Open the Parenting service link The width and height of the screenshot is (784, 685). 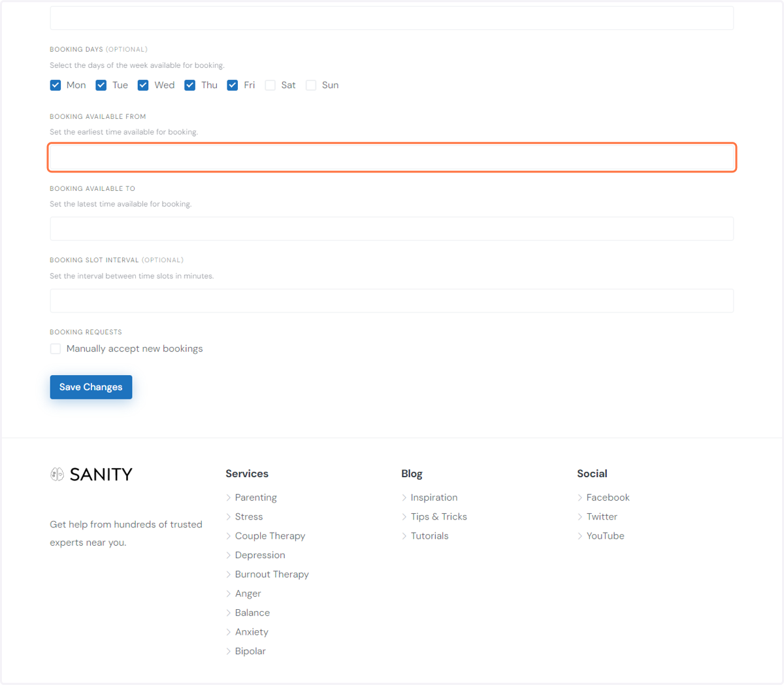(x=256, y=497)
